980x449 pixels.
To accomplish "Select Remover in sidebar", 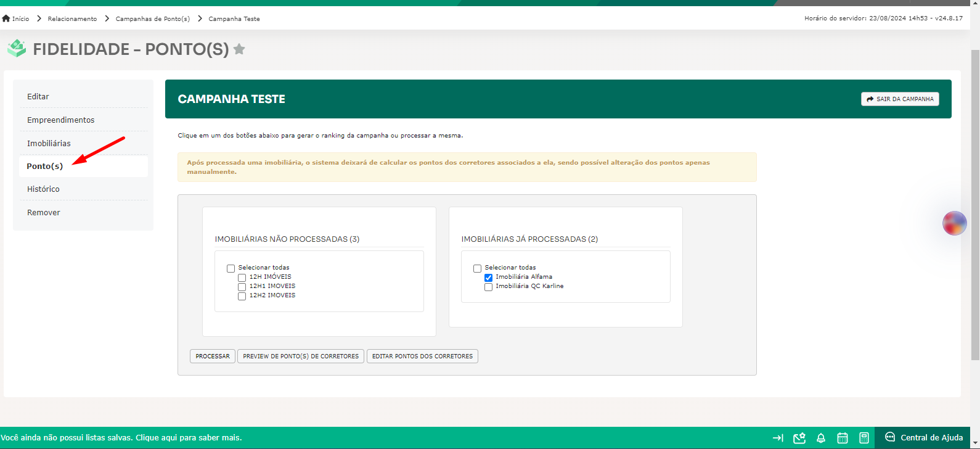I will coord(83,212).
